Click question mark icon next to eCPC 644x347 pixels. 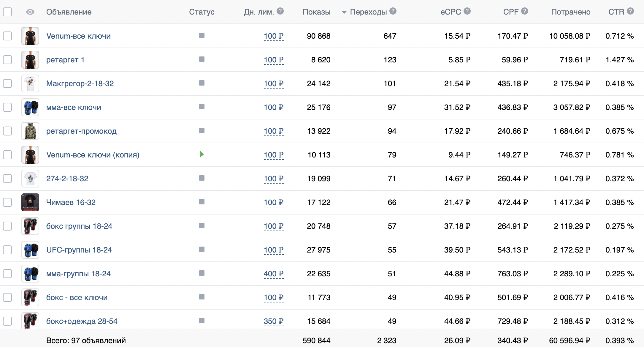coord(467,11)
